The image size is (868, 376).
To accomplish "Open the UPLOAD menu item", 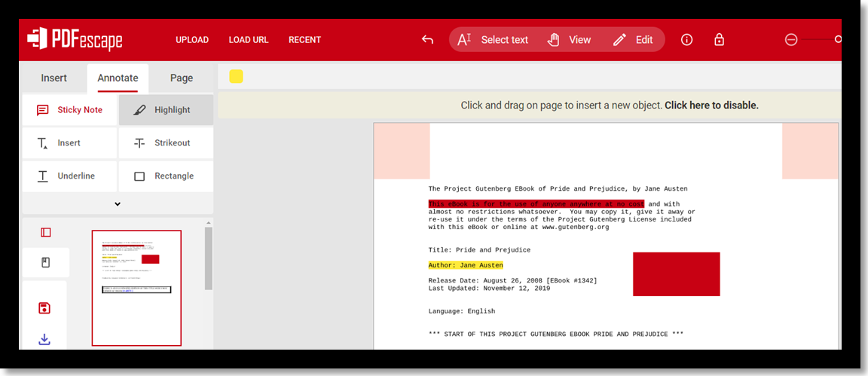I will [192, 40].
